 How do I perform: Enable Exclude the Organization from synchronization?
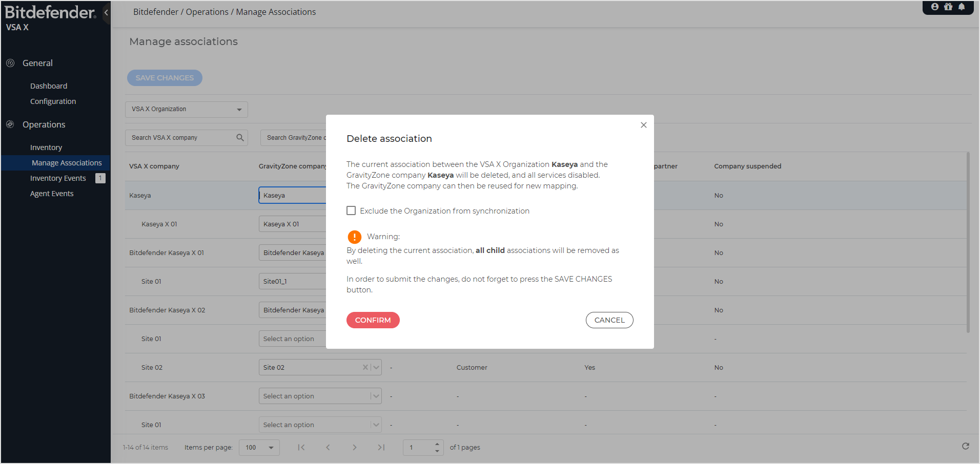pyautogui.click(x=351, y=210)
